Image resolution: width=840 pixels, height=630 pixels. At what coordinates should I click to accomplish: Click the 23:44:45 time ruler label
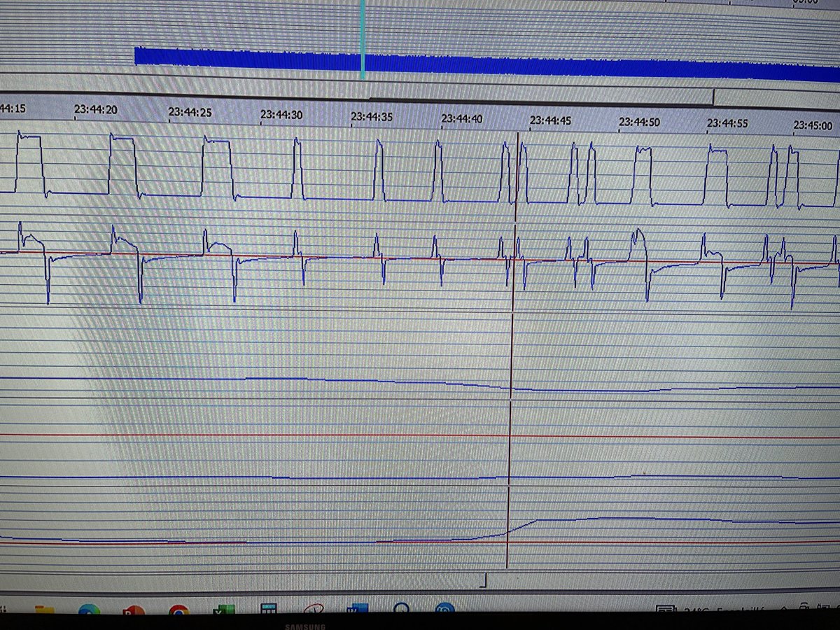(550, 120)
